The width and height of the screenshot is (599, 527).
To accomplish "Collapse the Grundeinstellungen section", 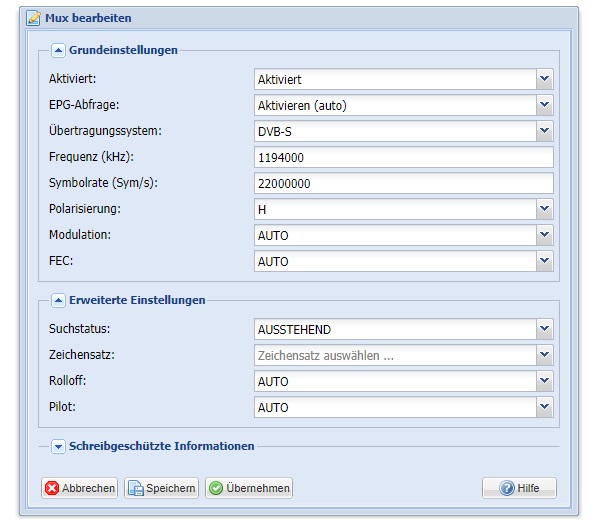I will click(58, 50).
